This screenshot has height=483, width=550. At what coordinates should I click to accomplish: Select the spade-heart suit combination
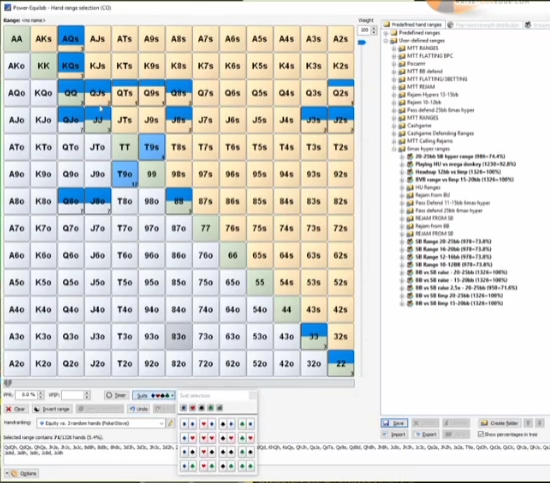pos(227,438)
